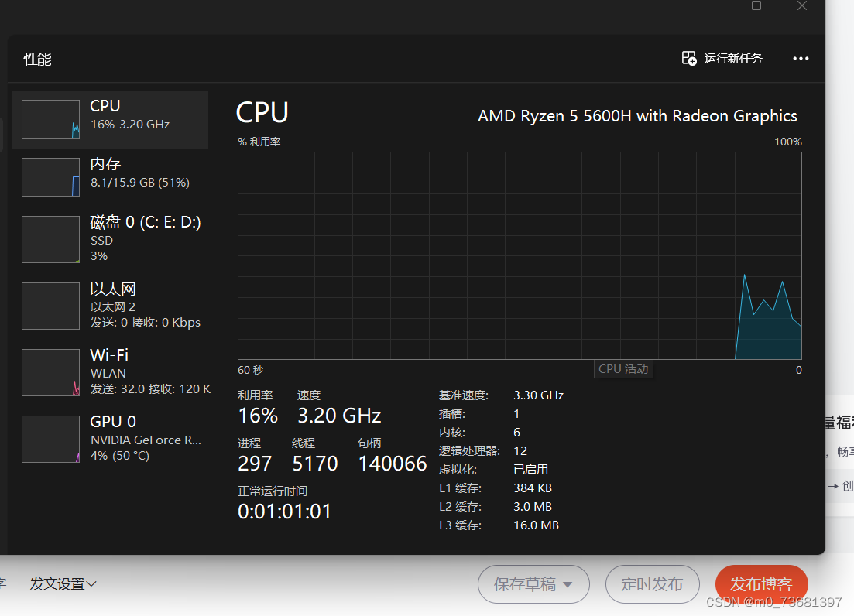The image size is (854, 616).
Task: Click the logical processors value 12
Action: (520, 450)
